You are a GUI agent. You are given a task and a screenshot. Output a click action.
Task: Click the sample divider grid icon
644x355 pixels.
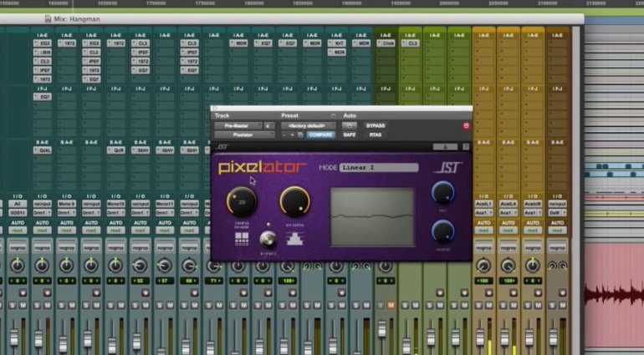241,238
